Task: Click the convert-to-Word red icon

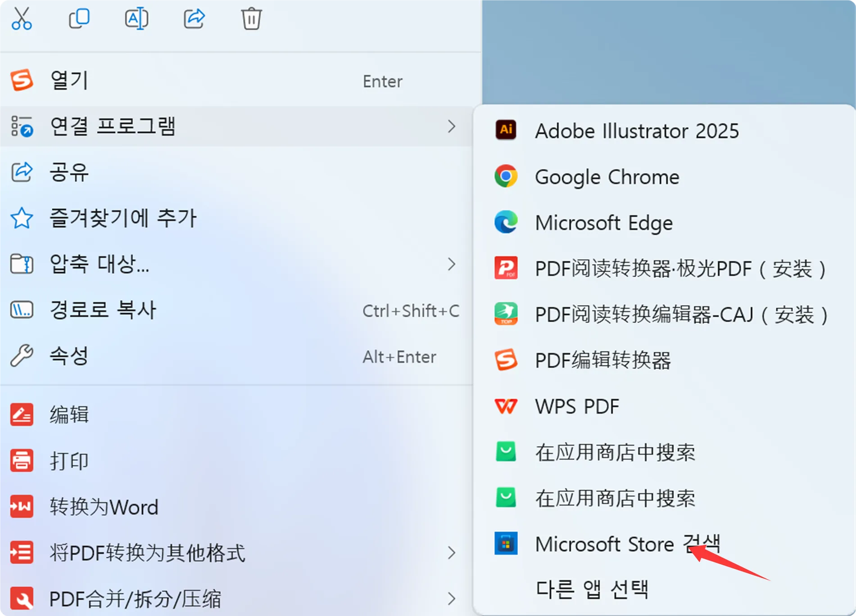Action: tap(22, 507)
